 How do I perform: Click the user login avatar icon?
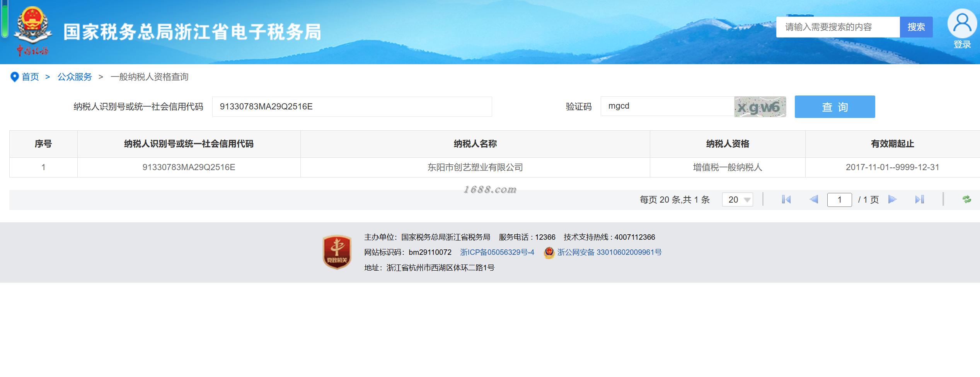point(962,24)
